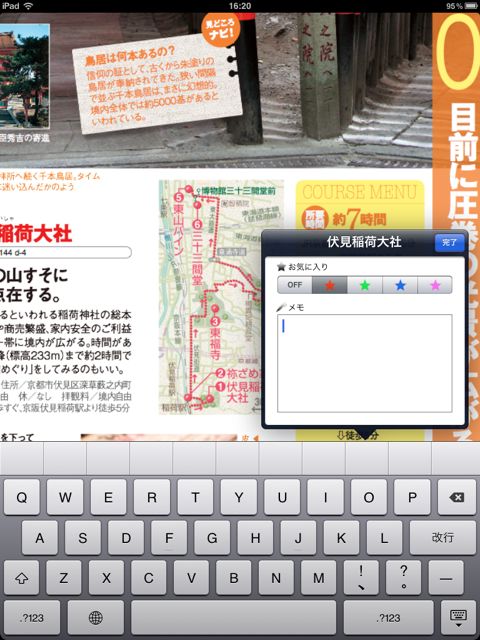The width and height of the screenshot is (480, 640).
Task: Tap the space bar key
Action: [233, 618]
